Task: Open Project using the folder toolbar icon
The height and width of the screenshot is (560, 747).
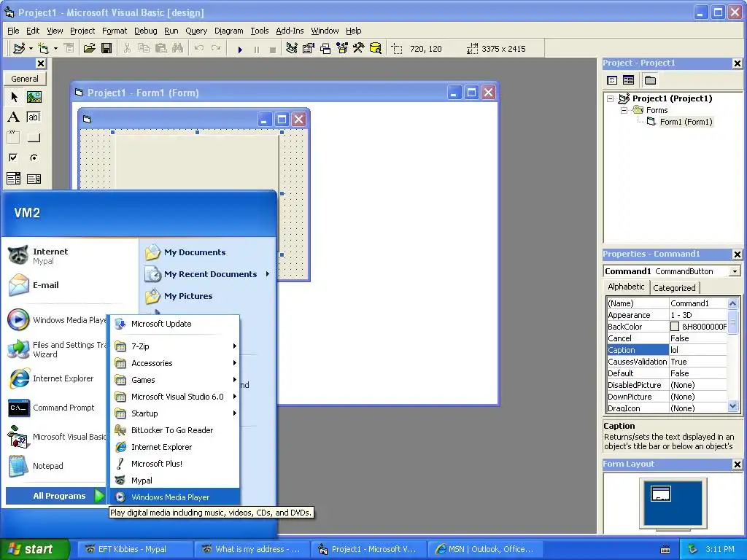Action: (89, 48)
